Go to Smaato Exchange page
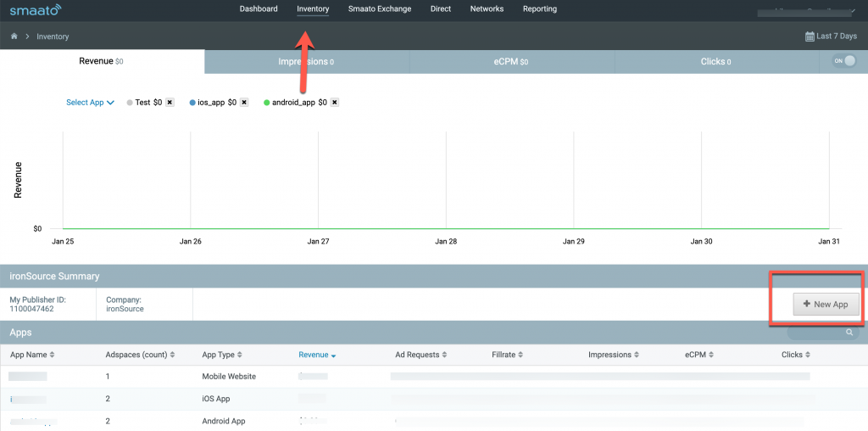Screen dimensions: 868x431 tap(379, 9)
